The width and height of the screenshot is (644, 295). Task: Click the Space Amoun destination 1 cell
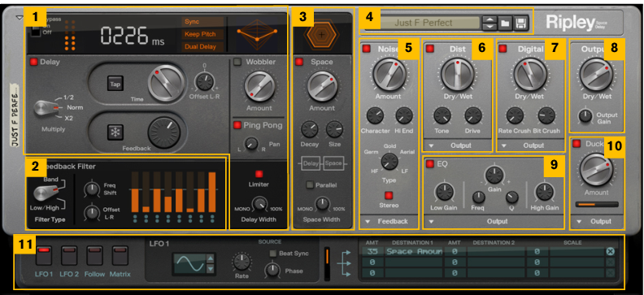pyautogui.click(x=414, y=252)
